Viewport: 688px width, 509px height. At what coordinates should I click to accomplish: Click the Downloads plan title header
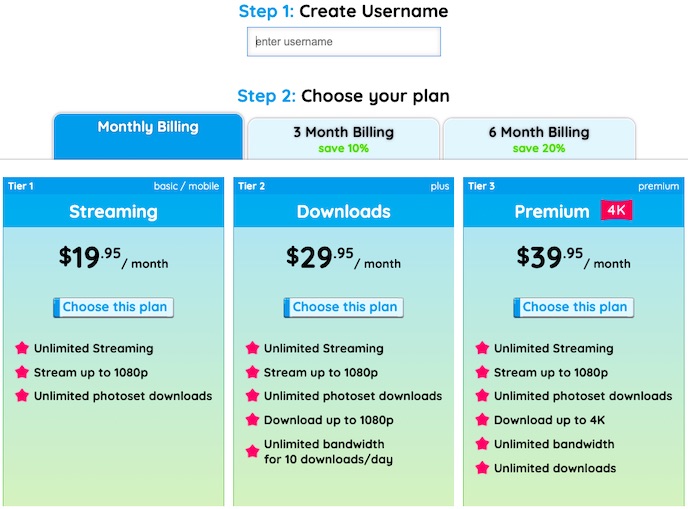click(344, 212)
